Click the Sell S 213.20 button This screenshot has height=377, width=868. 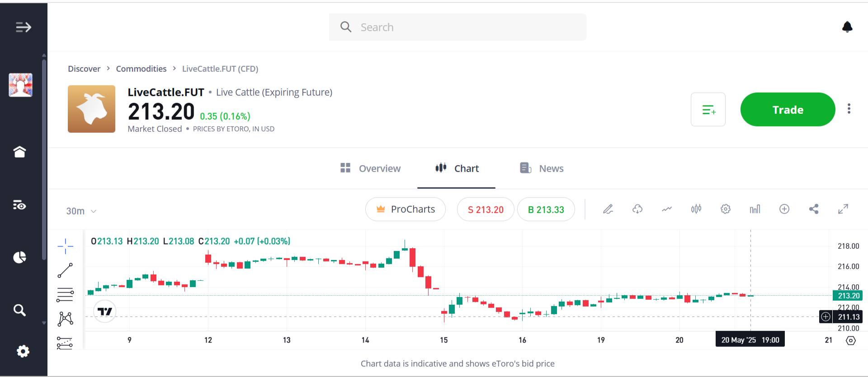pyautogui.click(x=486, y=209)
